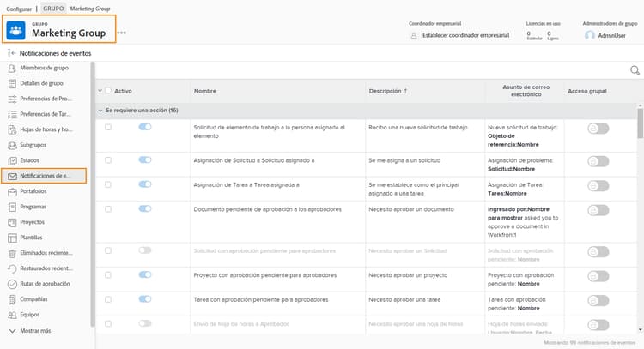Disable the Activo toggle for Proyecto con aprobación pendiente
Screen dimensions: 644x349
[145, 274]
